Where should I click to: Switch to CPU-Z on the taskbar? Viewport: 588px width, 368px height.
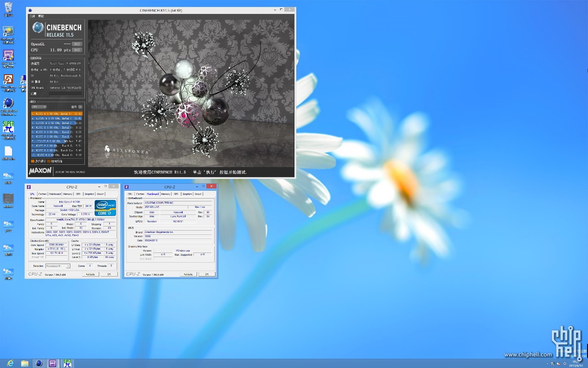click(x=53, y=363)
